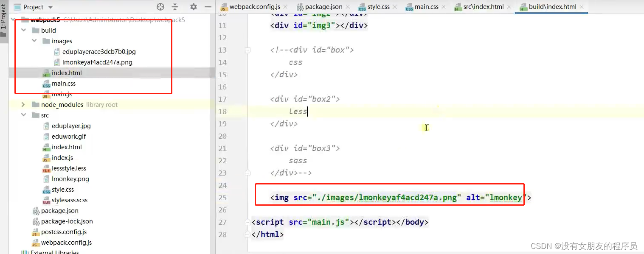Click the images folder icon

46,41
